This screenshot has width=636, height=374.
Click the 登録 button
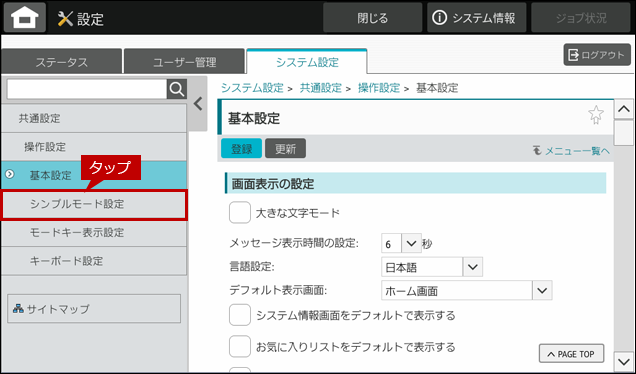241,148
